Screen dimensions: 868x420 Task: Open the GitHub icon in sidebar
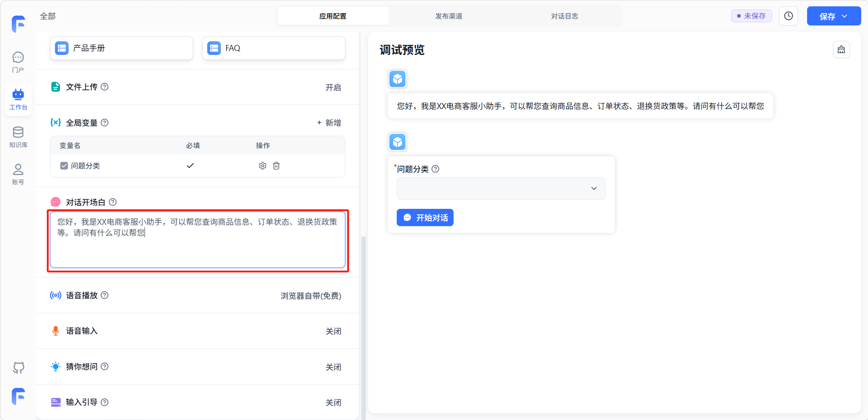pyautogui.click(x=18, y=367)
